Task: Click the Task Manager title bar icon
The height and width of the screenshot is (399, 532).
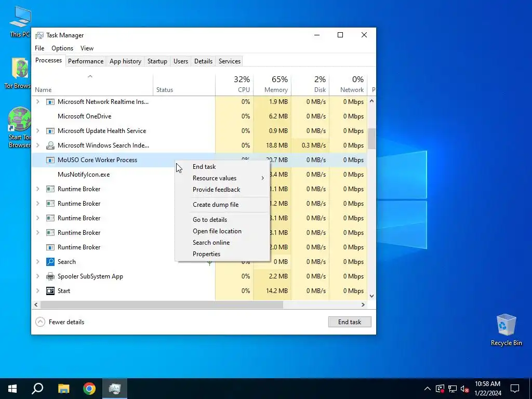Action: point(39,35)
